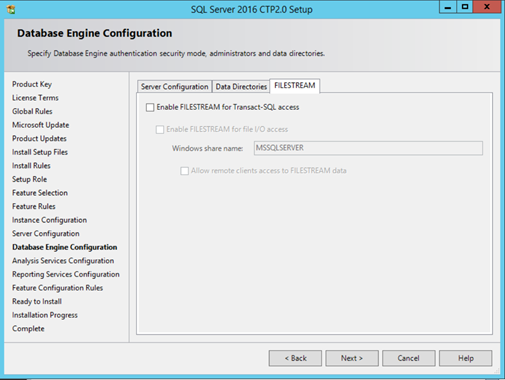505x380 pixels.
Task: Tick Enable FILESTREAM for file I/O access
Action: click(160, 129)
